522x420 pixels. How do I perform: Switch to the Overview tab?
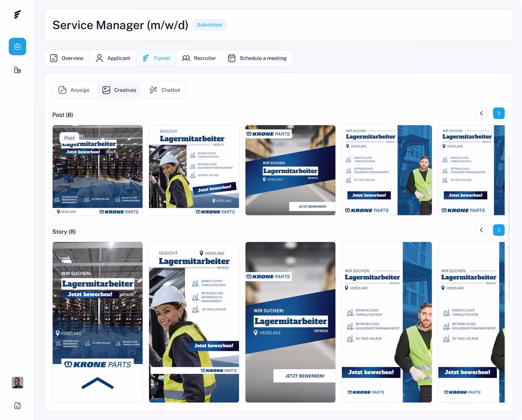[67, 58]
